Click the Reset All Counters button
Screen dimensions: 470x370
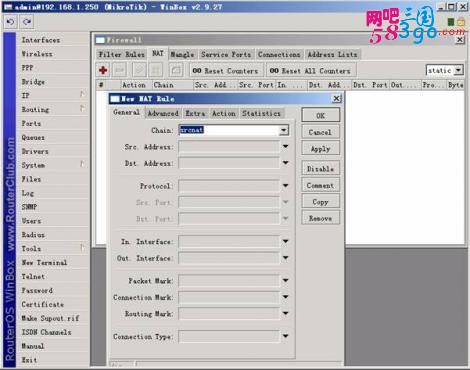coord(310,71)
